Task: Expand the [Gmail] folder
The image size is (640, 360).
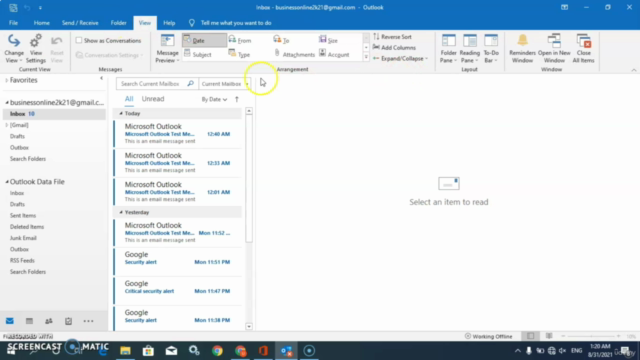Action: [7, 125]
